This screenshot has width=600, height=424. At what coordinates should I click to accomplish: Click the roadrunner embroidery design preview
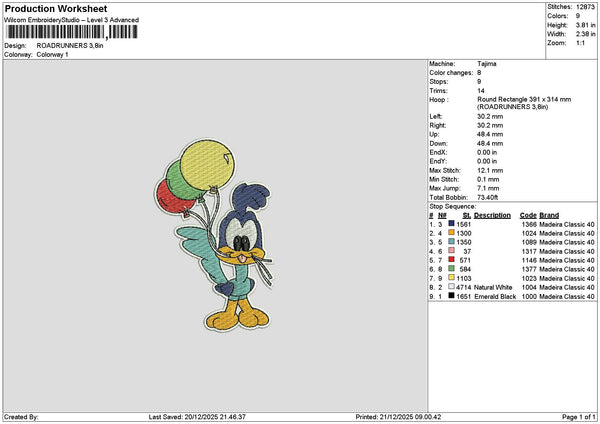coord(214,235)
